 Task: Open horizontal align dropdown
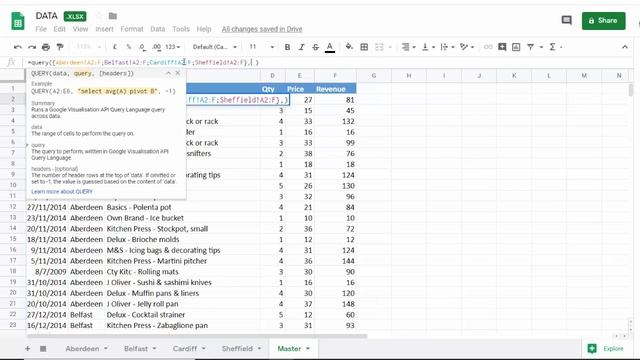coord(408,47)
